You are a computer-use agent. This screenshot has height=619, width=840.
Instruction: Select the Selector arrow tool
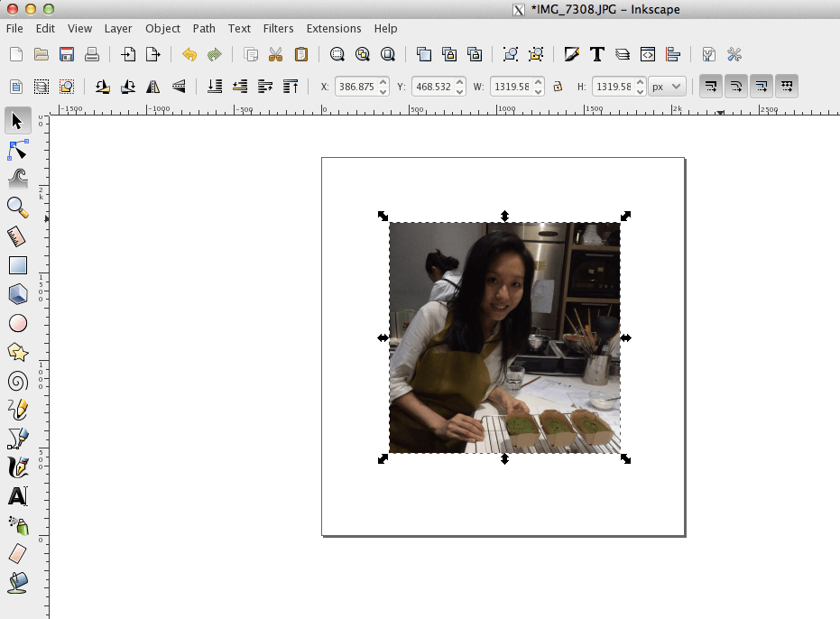(18, 121)
